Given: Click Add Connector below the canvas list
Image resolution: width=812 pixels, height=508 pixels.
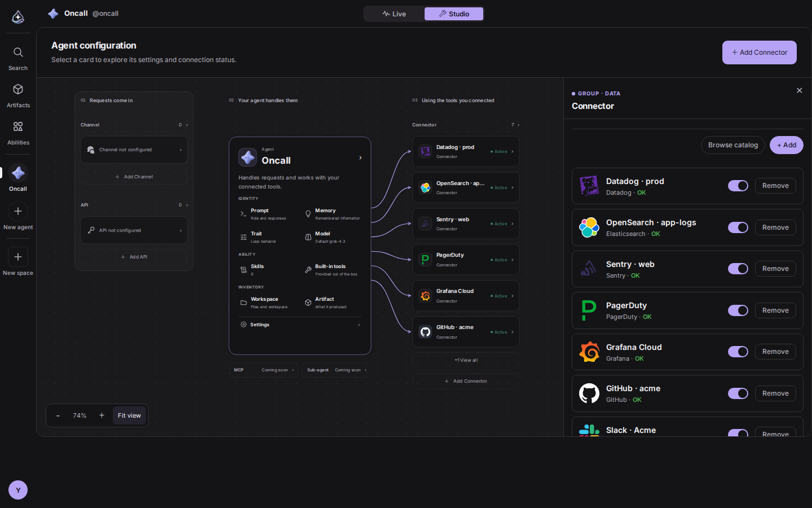Looking at the screenshot, I should point(466,381).
